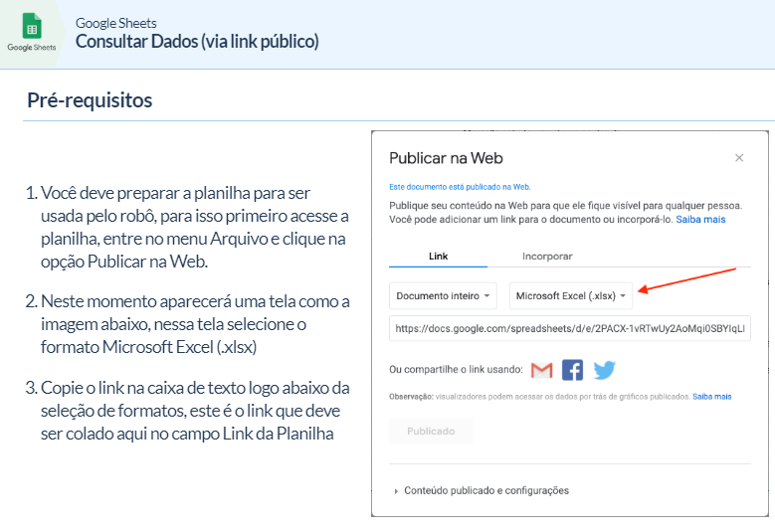Share link via Twitter icon
Image resolution: width=775 pixels, height=532 pixels.
(x=604, y=370)
